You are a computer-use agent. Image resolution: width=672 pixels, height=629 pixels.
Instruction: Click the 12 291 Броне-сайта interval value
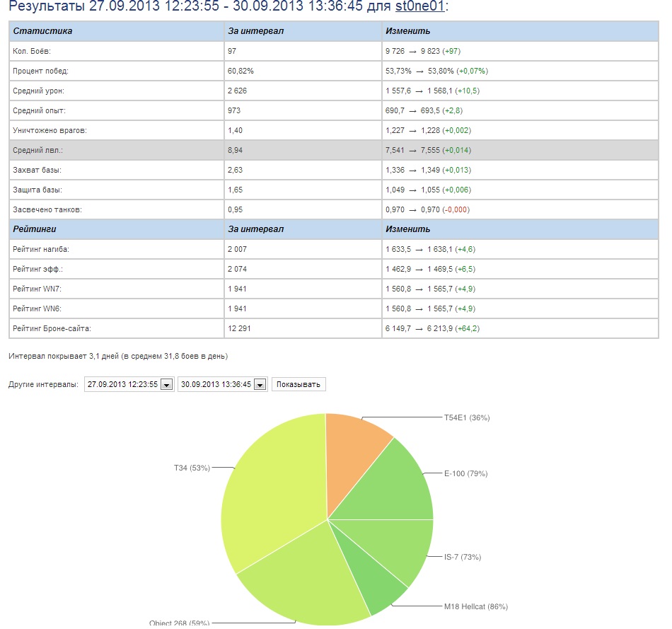tap(239, 328)
